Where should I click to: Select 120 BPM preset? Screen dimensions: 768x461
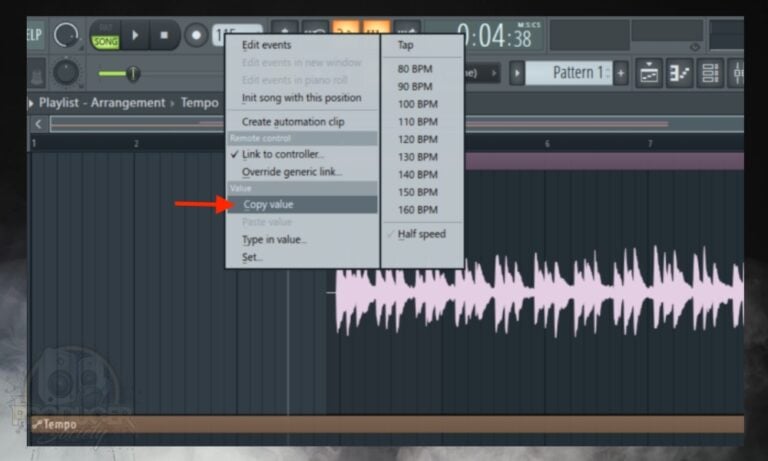tap(417, 140)
